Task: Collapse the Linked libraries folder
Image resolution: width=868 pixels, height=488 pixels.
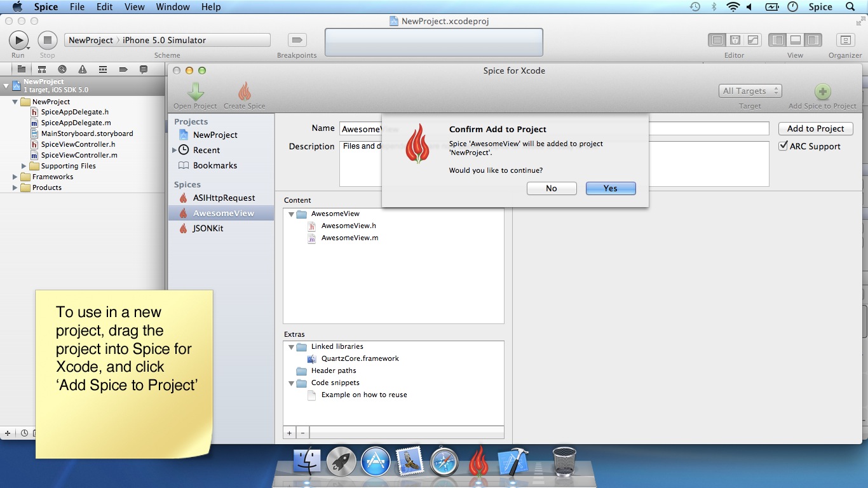Action: pos(291,347)
